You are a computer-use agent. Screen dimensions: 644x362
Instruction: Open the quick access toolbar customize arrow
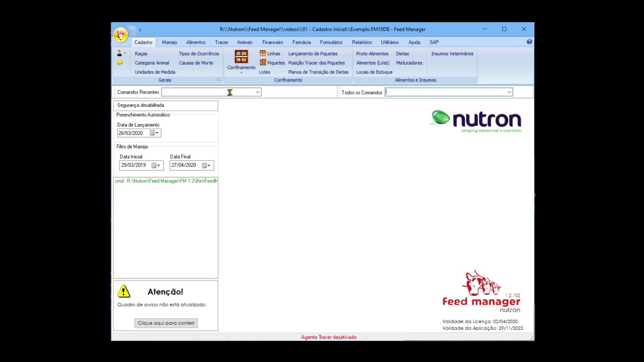140,30
